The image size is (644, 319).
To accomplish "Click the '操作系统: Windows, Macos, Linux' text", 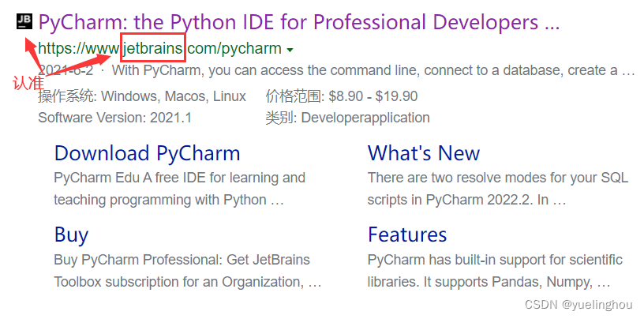I will [x=142, y=96].
